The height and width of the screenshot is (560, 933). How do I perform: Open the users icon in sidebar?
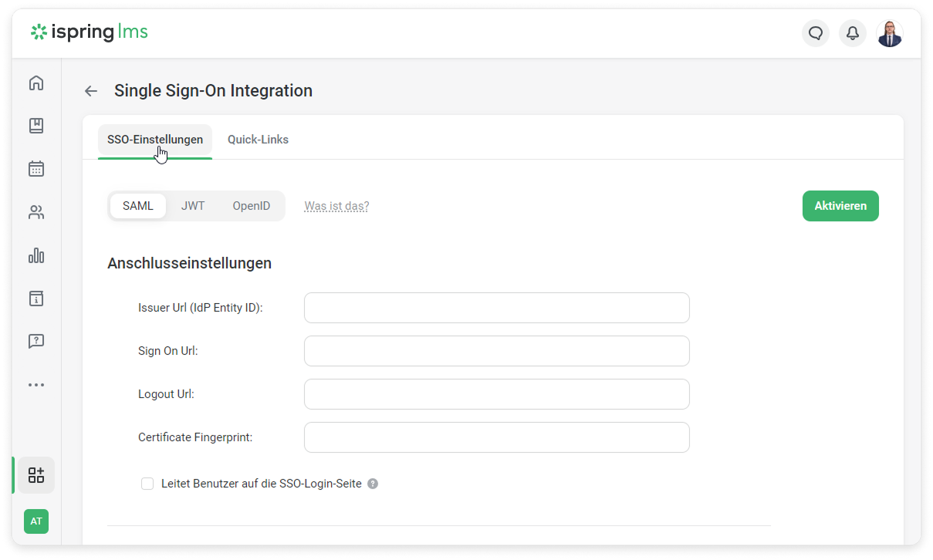pyautogui.click(x=36, y=212)
